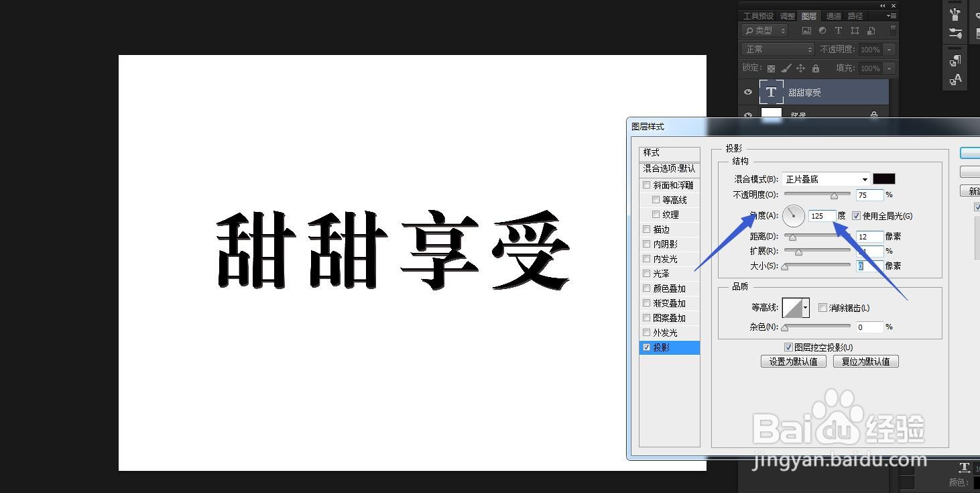
Task: Open the Brush Presets panel icon
Action: coord(955,13)
